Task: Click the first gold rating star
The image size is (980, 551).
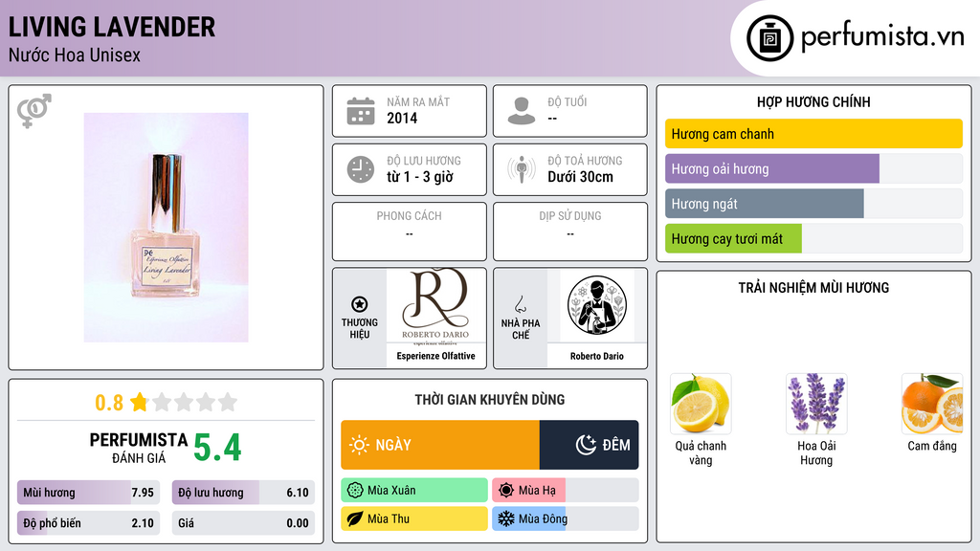Action: point(139,403)
